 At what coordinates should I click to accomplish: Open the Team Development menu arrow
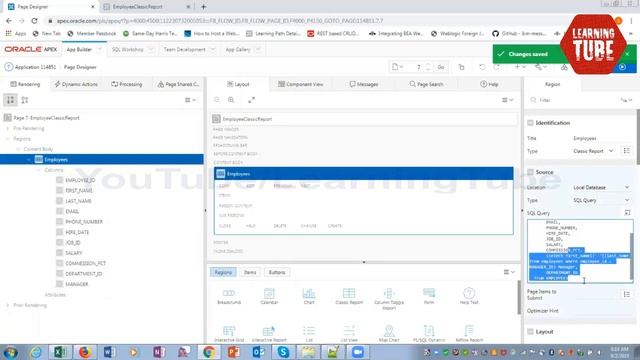(213, 49)
